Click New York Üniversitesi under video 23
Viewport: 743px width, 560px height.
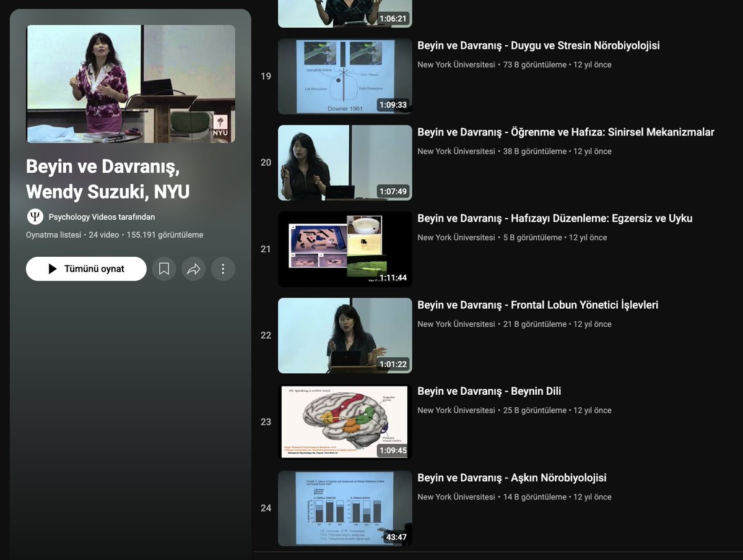coord(456,410)
